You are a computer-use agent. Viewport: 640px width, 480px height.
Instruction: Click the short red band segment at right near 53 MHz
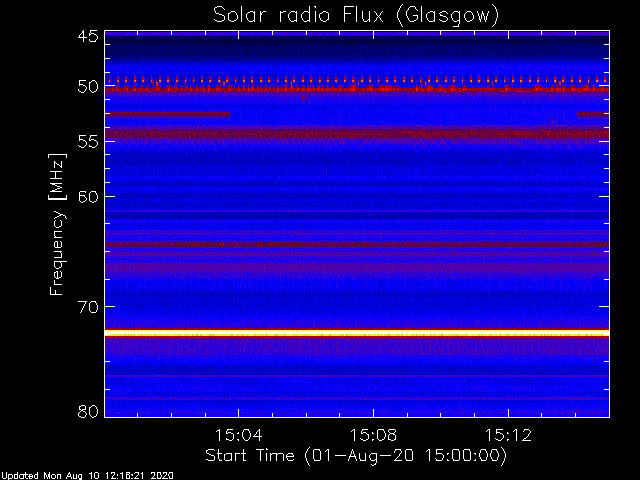(x=593, y=114)
